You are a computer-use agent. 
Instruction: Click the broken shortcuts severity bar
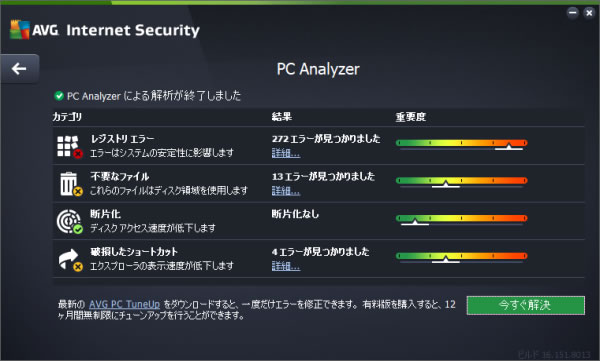pyautogui.click(x=461, y=257)
